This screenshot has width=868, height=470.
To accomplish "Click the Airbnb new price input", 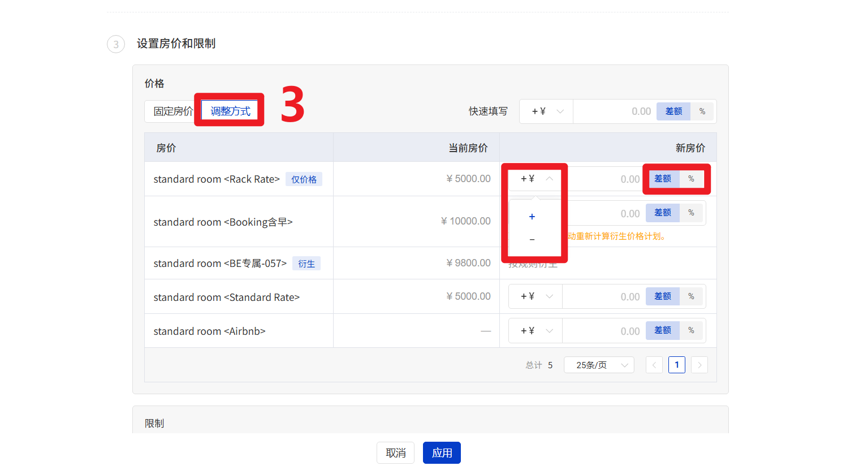I will click(x=603, y=331).
